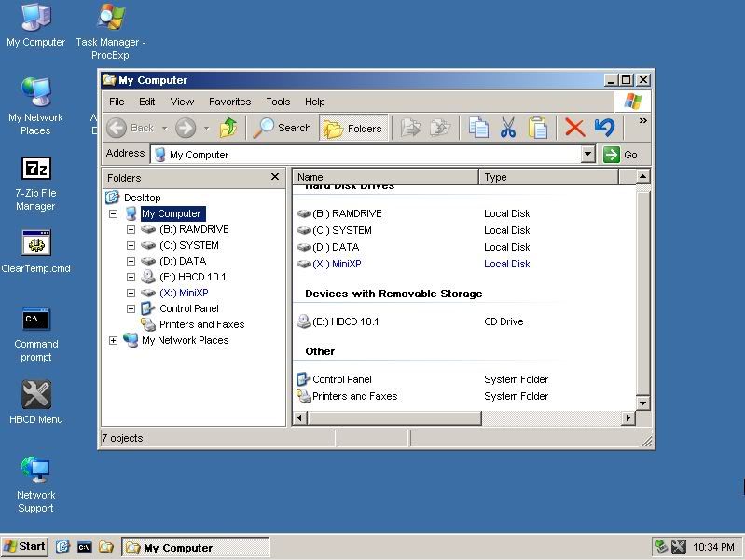745x560 pixels.
Task: Click horizontal scrollbar right arrow
Action: coord(628,417)
